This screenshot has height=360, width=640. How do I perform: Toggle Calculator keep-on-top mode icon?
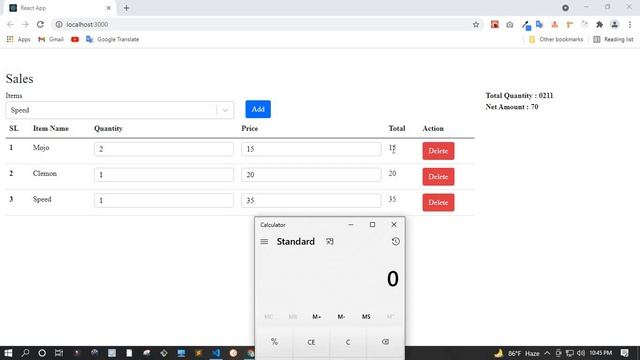[x=330, y=242]
